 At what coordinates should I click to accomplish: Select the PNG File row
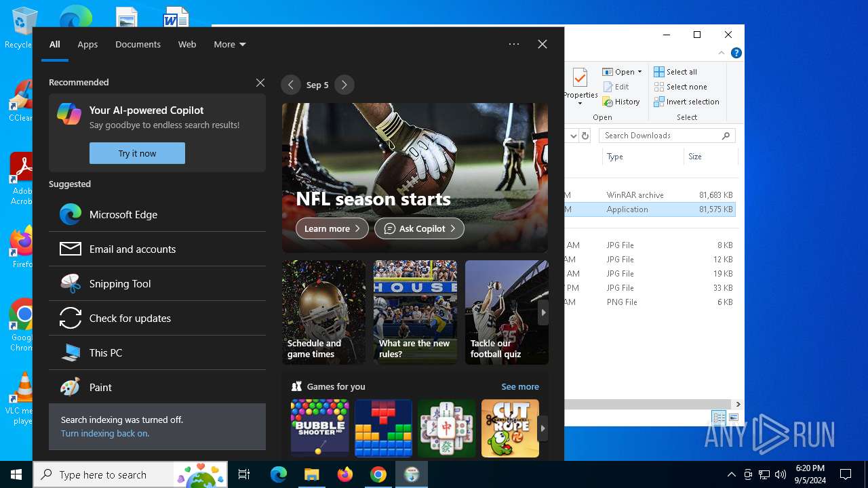tap(650, 302)
